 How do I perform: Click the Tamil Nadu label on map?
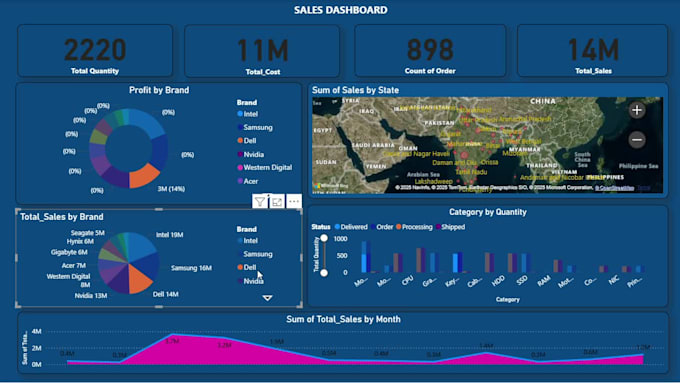pos(471,172)
